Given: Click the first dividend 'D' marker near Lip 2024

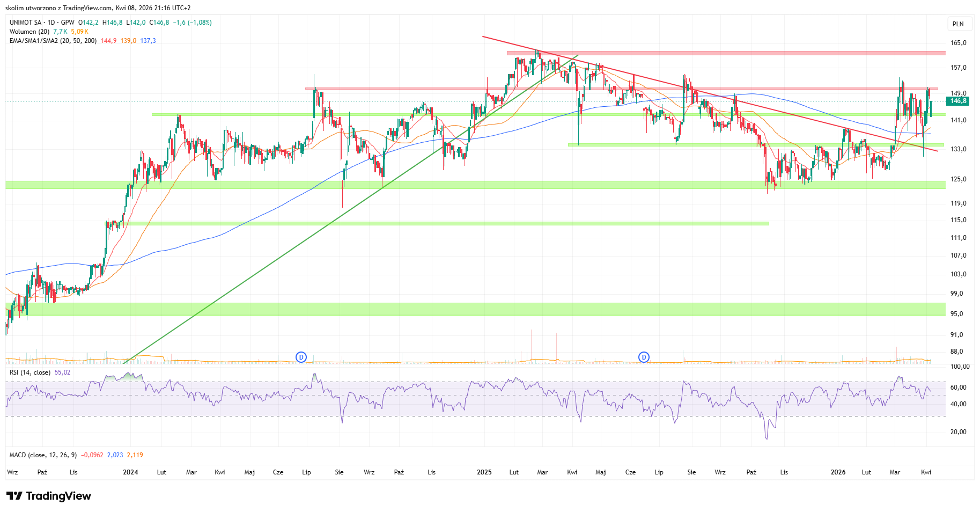Looking at the screenshot, I should 301,357.
